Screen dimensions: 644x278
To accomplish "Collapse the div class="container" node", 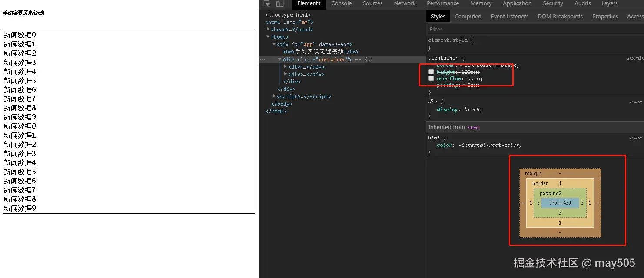I will [280, 59].
